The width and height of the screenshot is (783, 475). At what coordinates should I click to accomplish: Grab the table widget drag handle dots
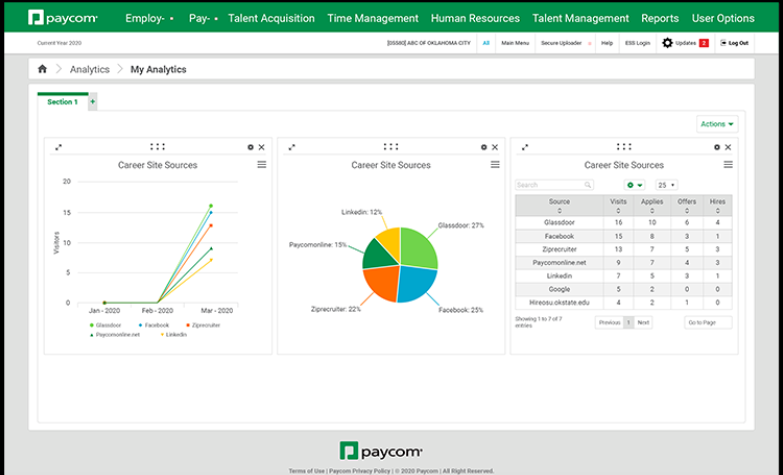(624, 147)
